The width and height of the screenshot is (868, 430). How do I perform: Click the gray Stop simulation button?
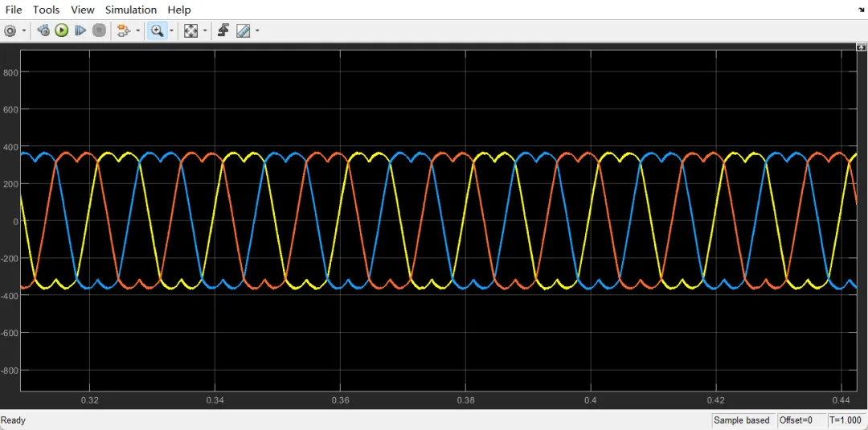pos(99,31)
